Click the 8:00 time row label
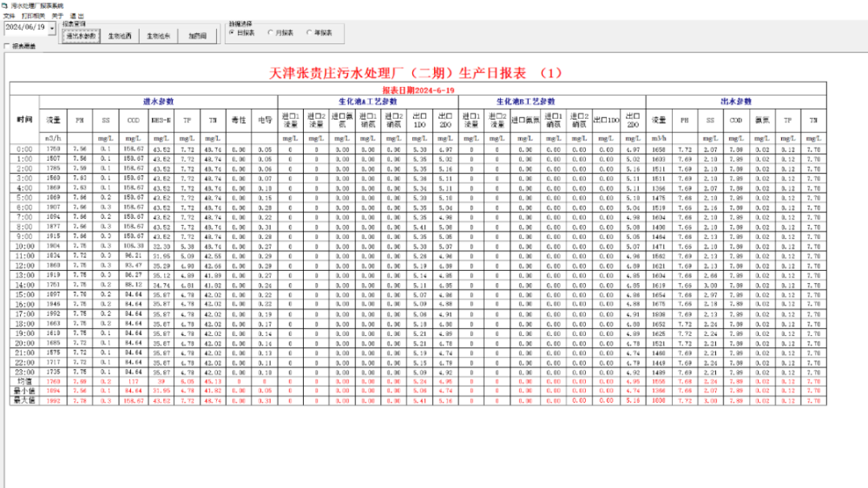The height and width of the screenshot is (488, 868). pos(24,227)
